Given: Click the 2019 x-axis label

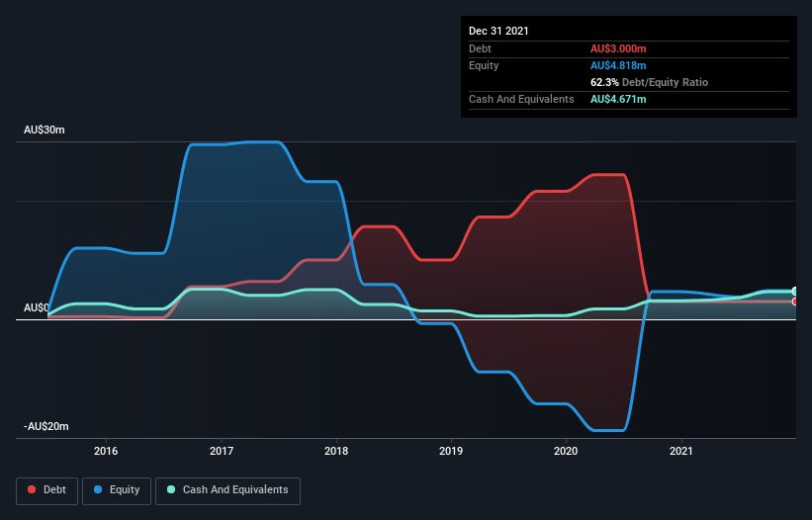Looking at the screenshot, I should [x=451, y=451].
